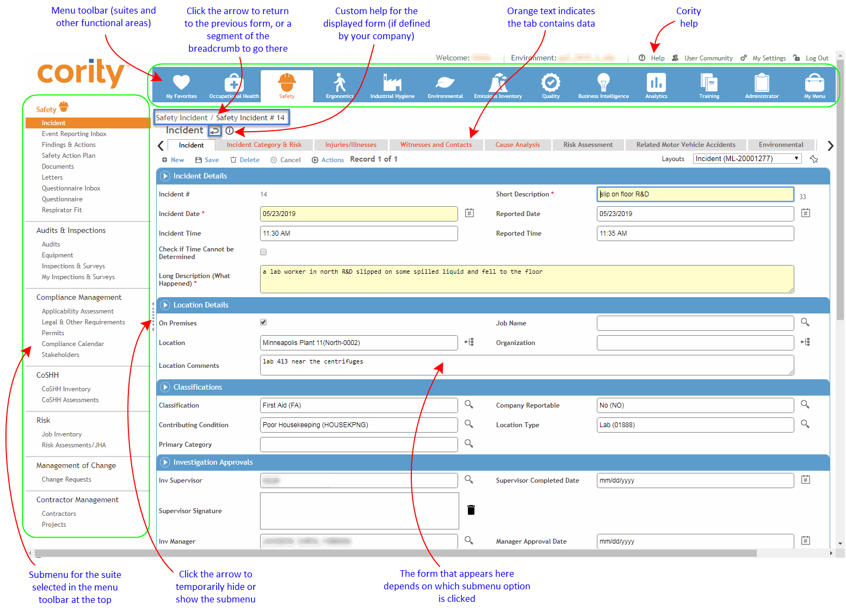Search lookup for Classification field

[x=469, y=404]
